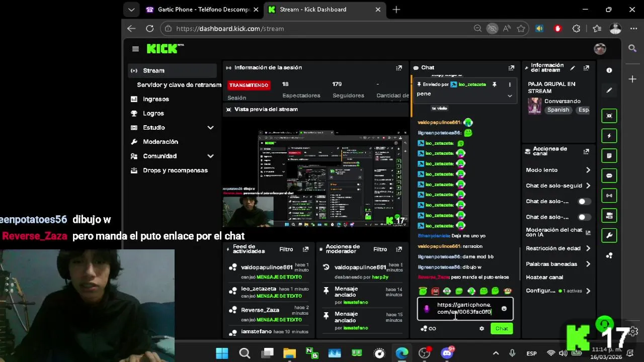Click the Spanish language tag

558,110
